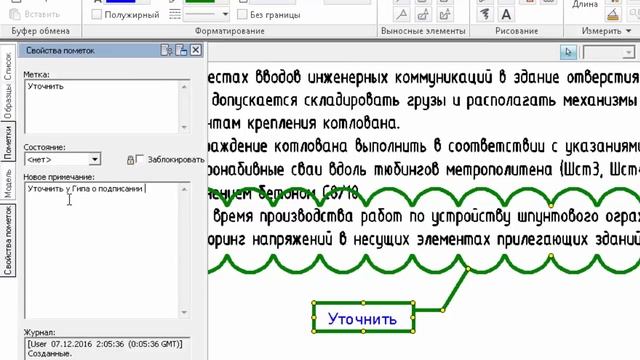
Task: Click the line 'допускается складировать грузы'
Action: 424,100
